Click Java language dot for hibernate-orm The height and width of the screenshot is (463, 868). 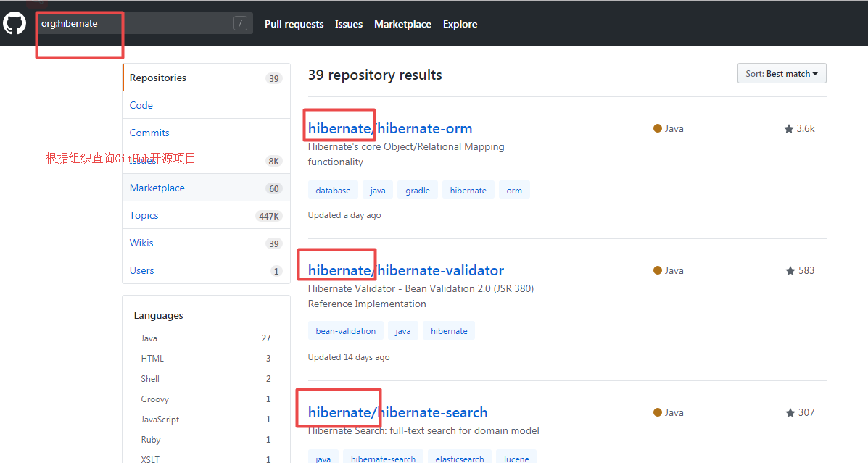point(658,128)
